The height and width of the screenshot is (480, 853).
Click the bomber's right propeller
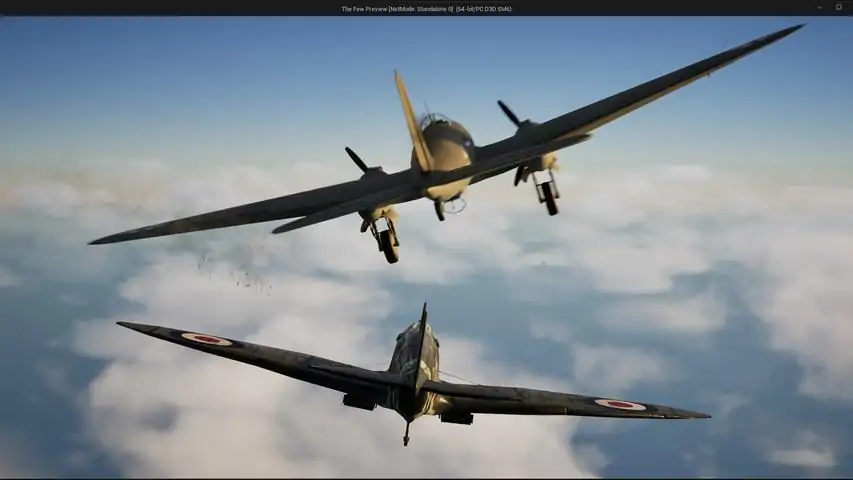click(509, 113)
